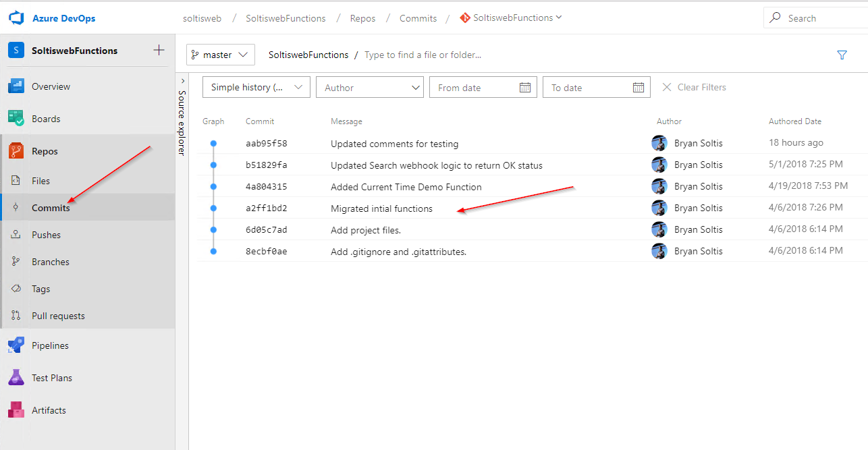The image size is (868, 450).
Task: Select Branches in the Repos menu
Action: point(50,262)
